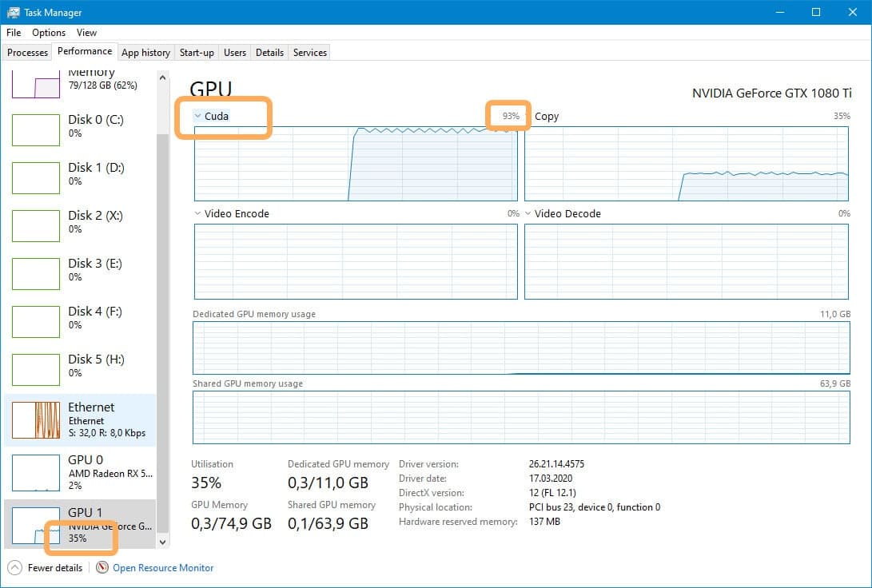Click the Ethernet S: 32,0 R: 8,0 Kbps text
Viewport: 872px width, 588px height.
(x=107, y=433)
